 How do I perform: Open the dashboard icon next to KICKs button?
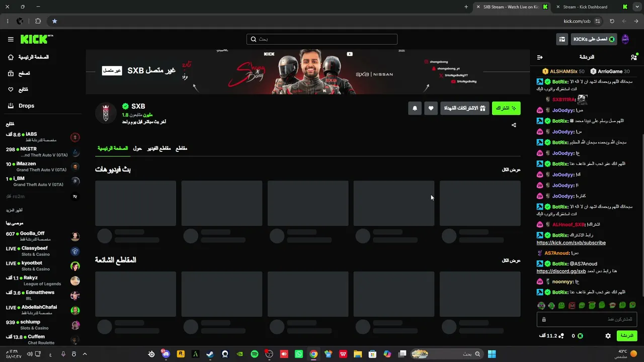coord(562,39)
